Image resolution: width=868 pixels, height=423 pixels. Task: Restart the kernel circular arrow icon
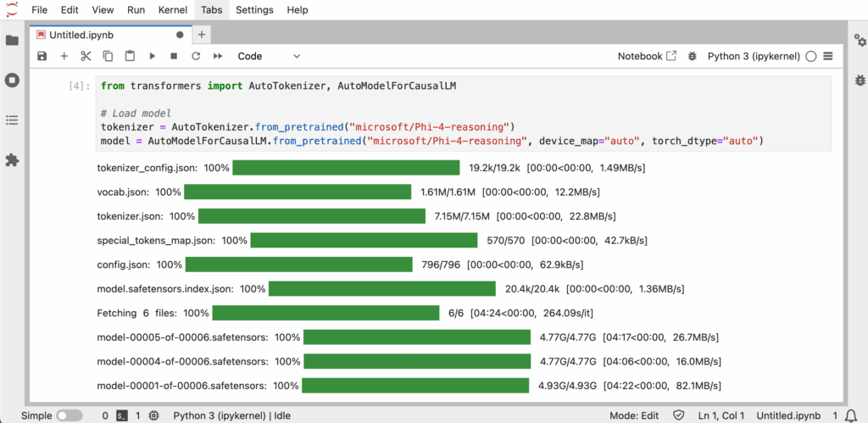pyautogui.click(x=196, y=56)
